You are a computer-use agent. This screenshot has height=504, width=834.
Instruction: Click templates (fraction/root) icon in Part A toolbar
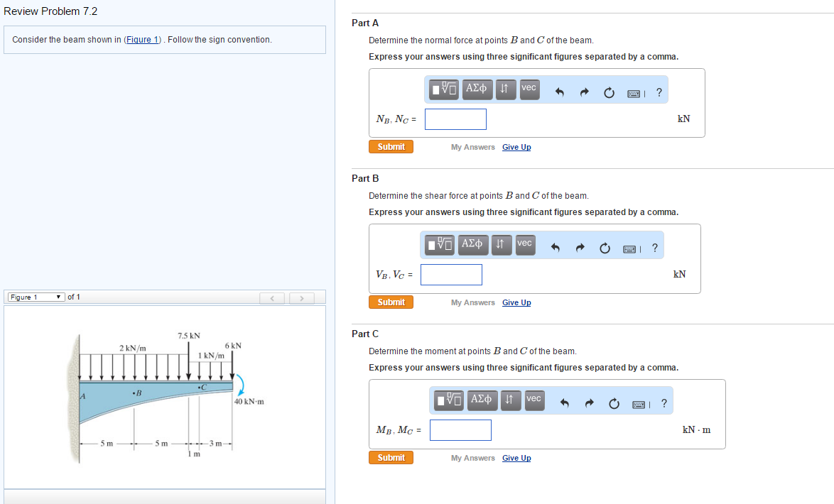444,89
